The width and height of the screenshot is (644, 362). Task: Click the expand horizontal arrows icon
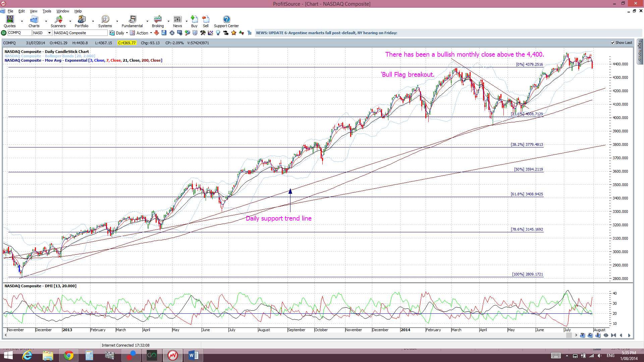click(606, 335)
